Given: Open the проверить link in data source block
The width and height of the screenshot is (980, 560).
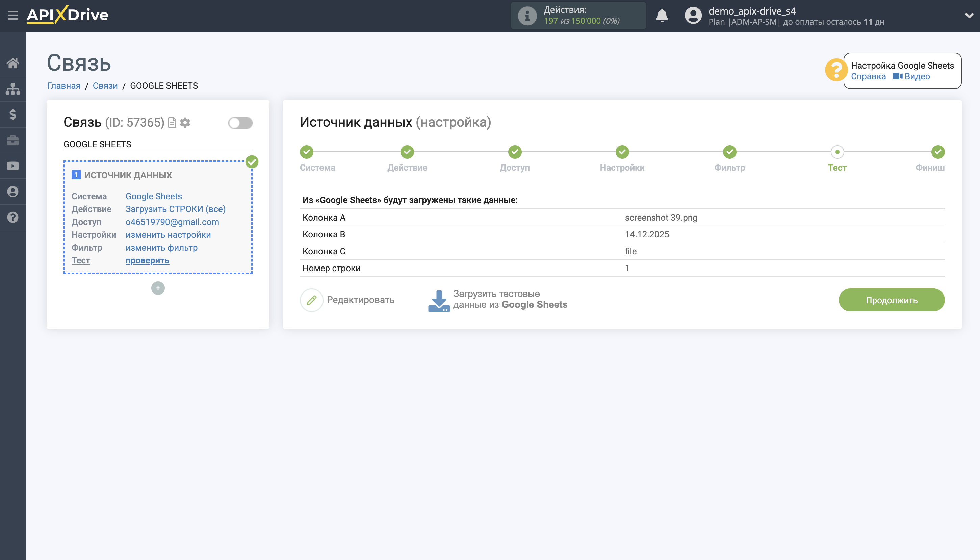Looking at the screenshot, I should (x=147, y=260).
